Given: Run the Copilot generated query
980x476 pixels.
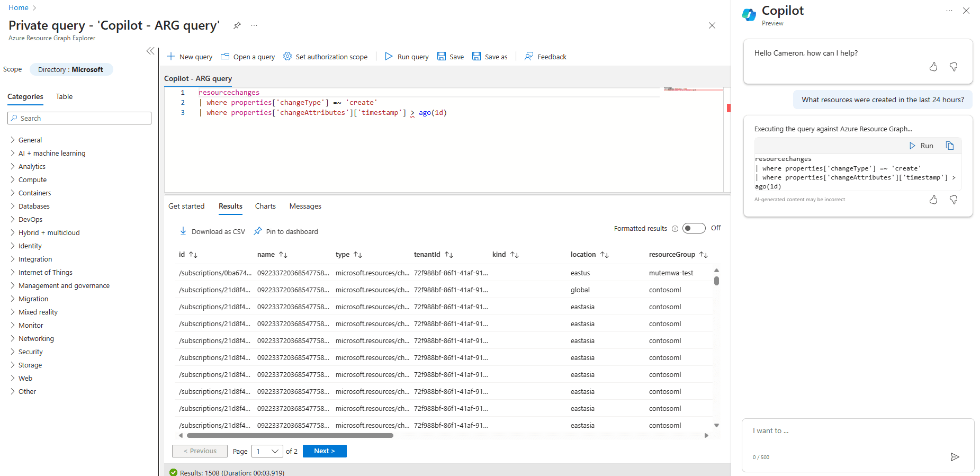Looking at the screenshot, I should (921, 146).
